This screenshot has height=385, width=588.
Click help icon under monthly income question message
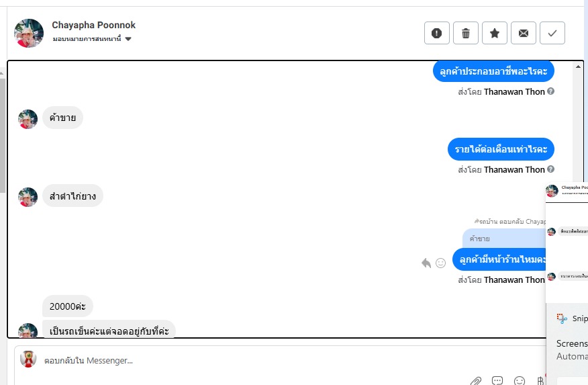click(x=550, y=169)
